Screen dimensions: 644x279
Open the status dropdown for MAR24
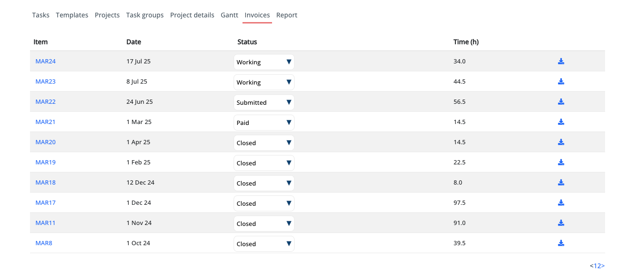pos(264,62)
